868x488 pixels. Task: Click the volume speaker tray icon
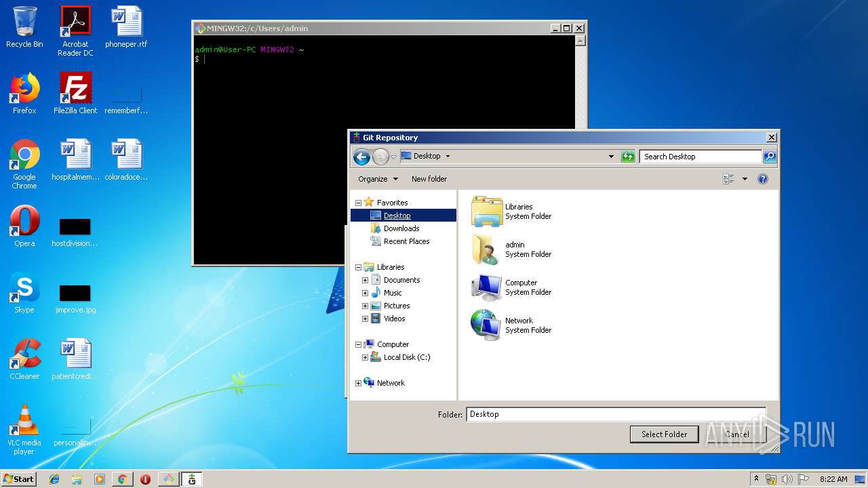coord(787,479)
